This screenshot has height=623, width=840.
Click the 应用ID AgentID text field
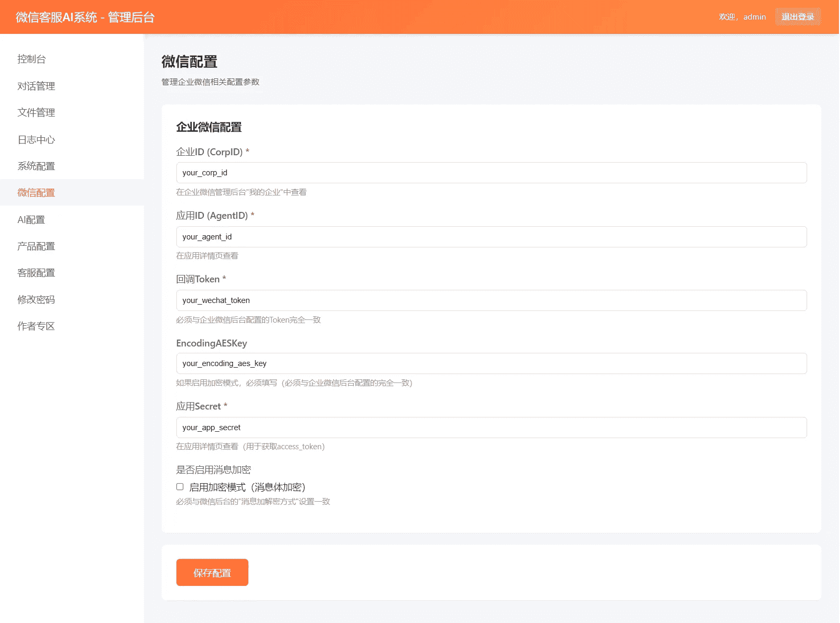pyautogui.click(x=491, y=237)
